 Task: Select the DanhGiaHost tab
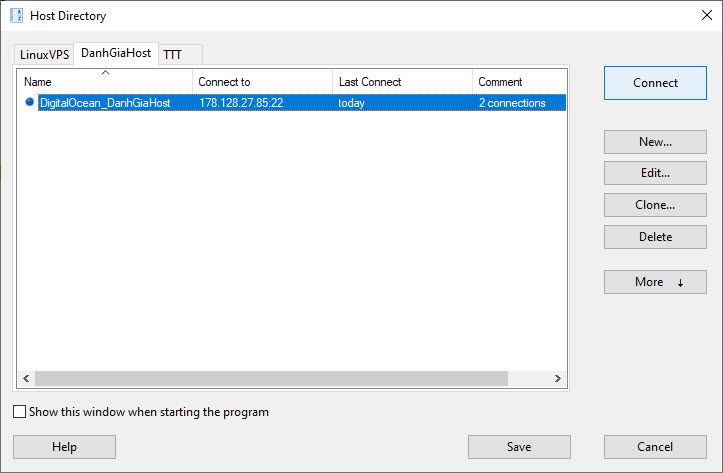coord(116,53)
